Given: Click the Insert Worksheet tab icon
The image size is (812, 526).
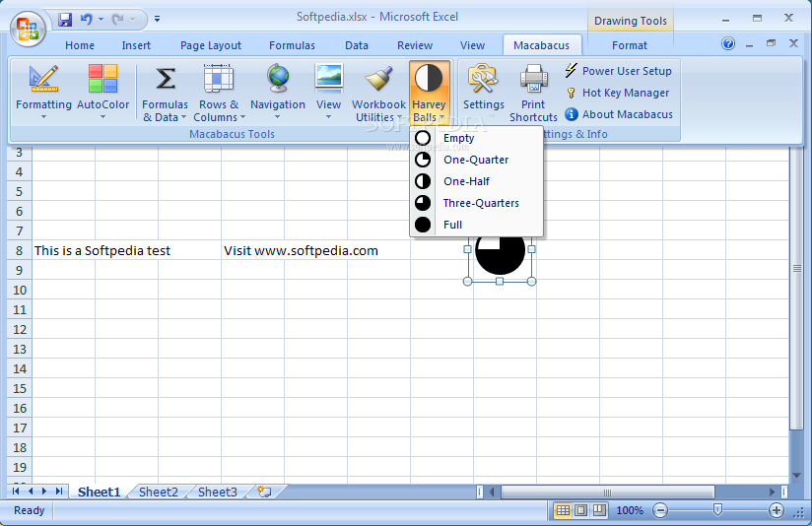Looking at the screenshot, I should tap(265, 492).
